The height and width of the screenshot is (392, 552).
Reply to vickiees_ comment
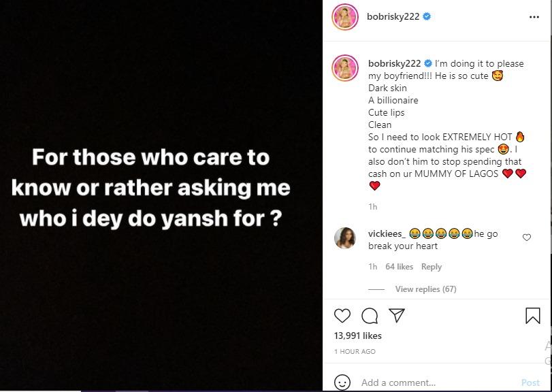pyautogui.click(x=432, y=267)
